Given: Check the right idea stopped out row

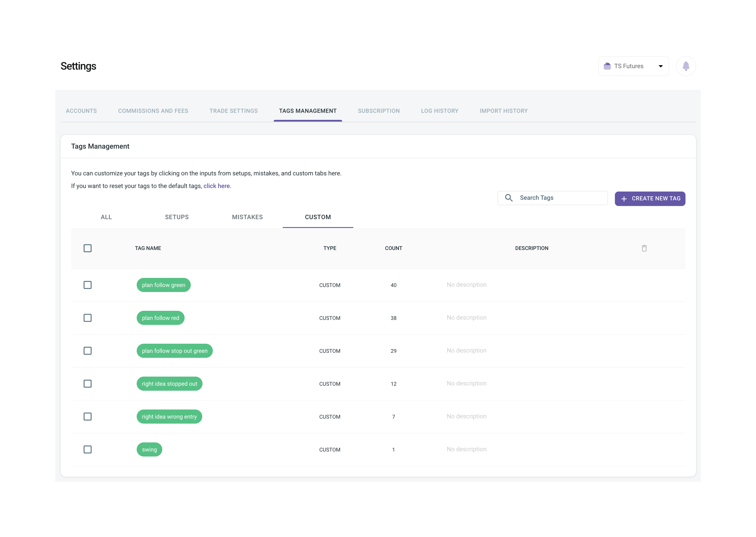Looking at the screenshot, I should 87,384.
